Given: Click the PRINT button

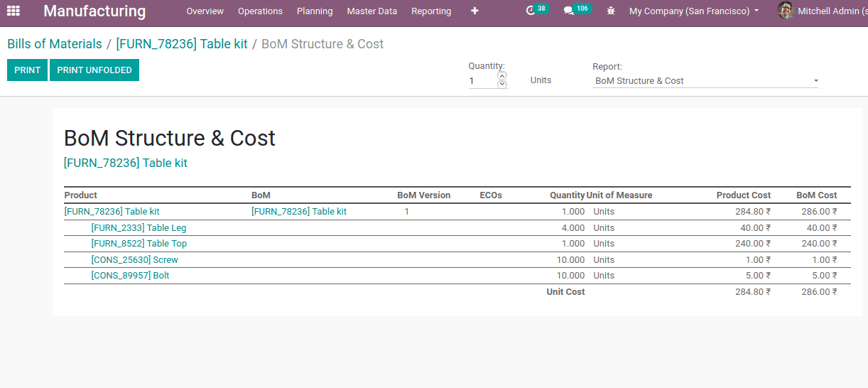Looking at the screenshot, I should click(x=27, y=70).
